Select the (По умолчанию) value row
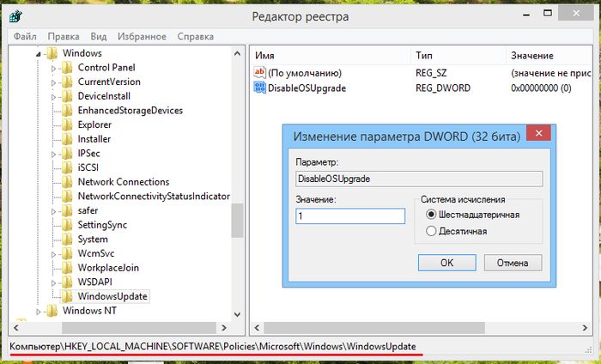The image size is (601, 364). click(422, 73)
